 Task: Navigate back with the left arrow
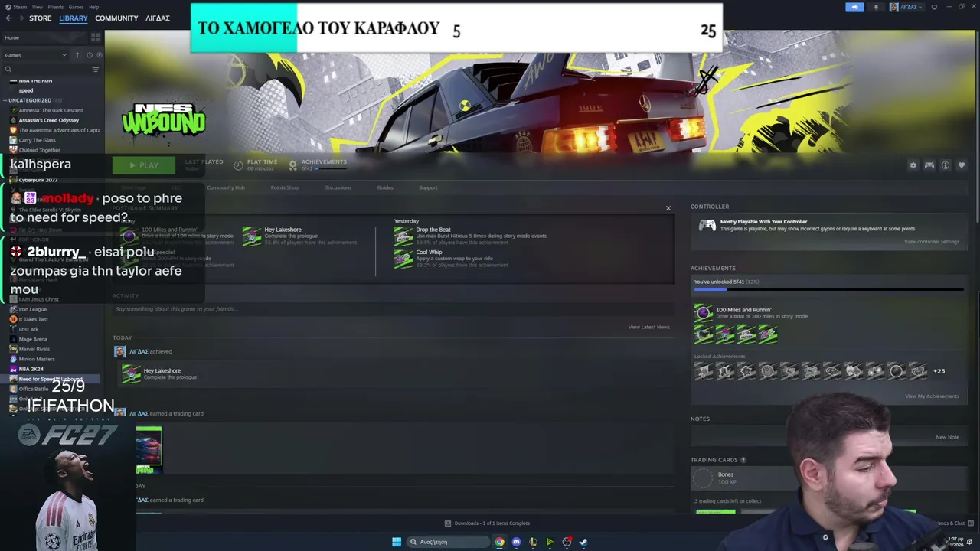[8, 18]
